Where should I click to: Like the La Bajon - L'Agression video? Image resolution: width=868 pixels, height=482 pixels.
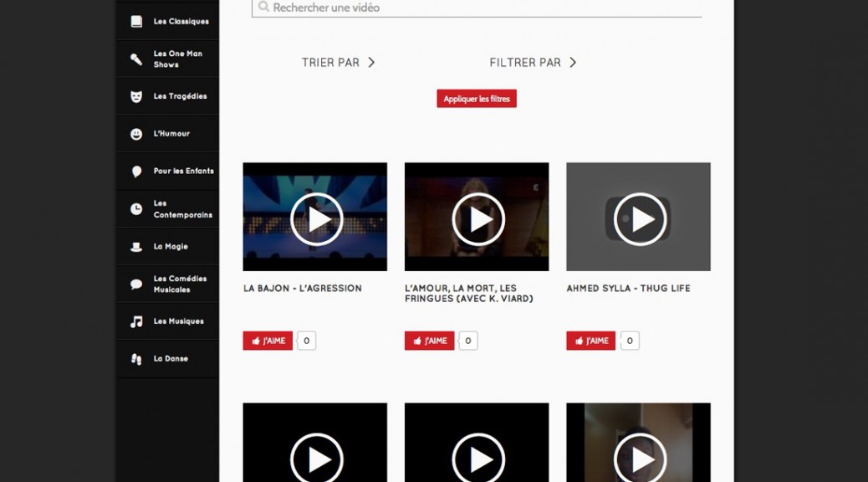click(x=268, y=341)
